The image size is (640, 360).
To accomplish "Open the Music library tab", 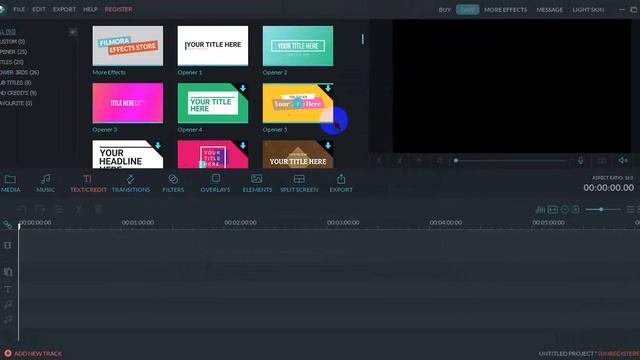I will click(x=45, y=183).
